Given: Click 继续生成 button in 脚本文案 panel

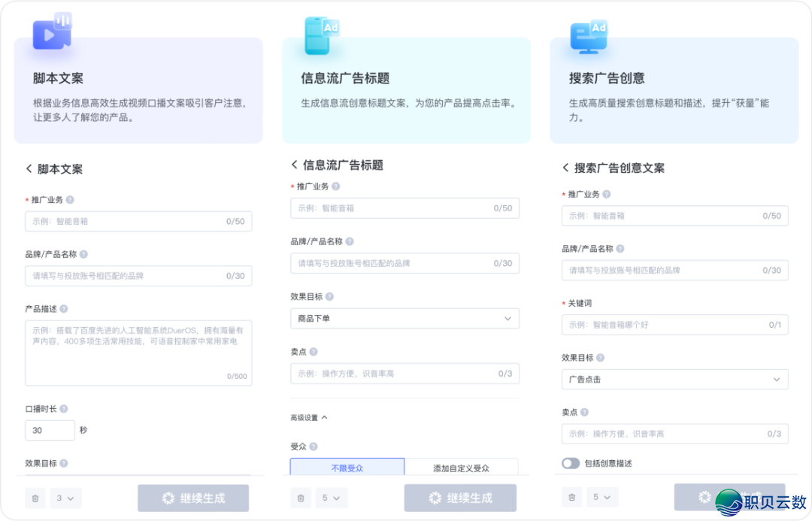Looking at the screenshot, I should coord(193,498).
